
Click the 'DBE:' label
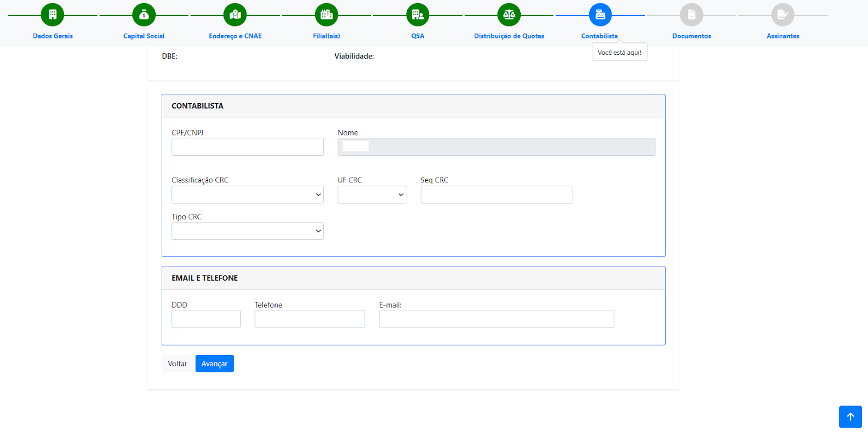click(170, 56)
